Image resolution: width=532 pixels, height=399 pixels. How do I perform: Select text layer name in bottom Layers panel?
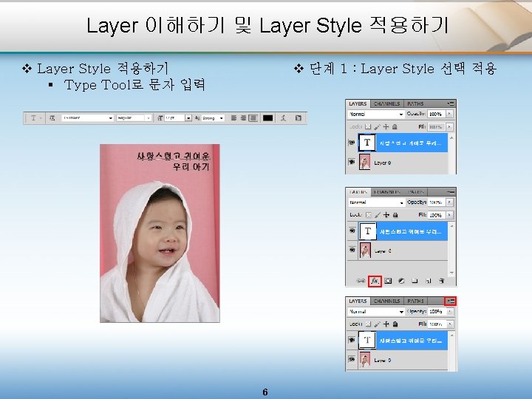pyautogui.click(x=411, y=341)
